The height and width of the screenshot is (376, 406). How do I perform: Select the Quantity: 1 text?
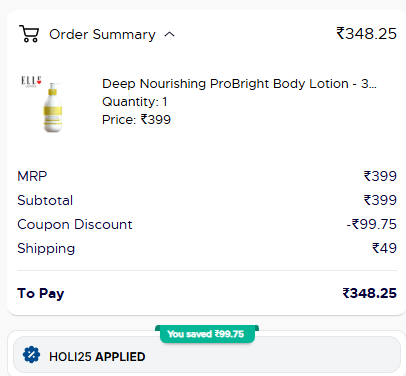point(135,102)
